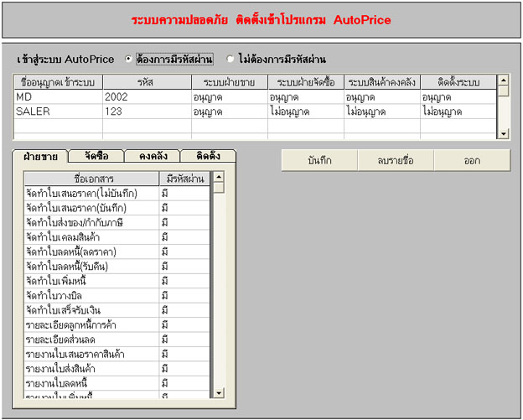Viewport: 523px width, 420px height.
Task: Select the MD user name cell
Action: (59, 97)
